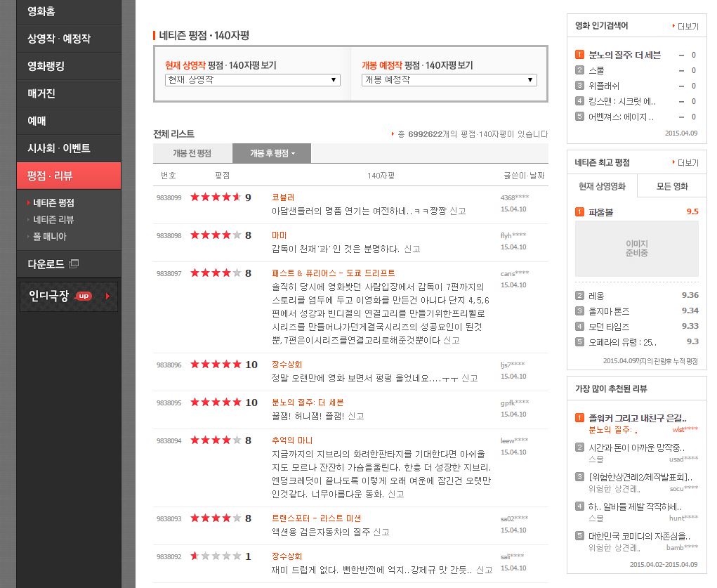Open 네티즌 리뷰 submenu link

[53, 220]
